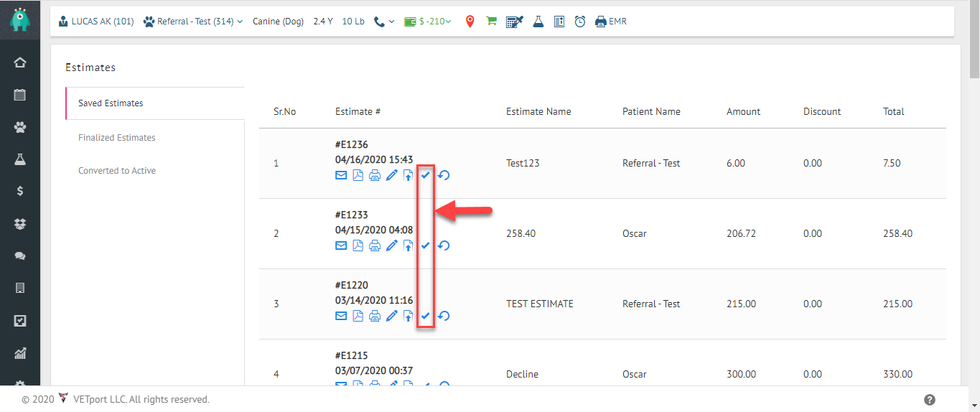Image resolution: width=980 pixels, height=412 pixels.
Task: Click the help question mark icon
Action: click(x=930, y=400)
